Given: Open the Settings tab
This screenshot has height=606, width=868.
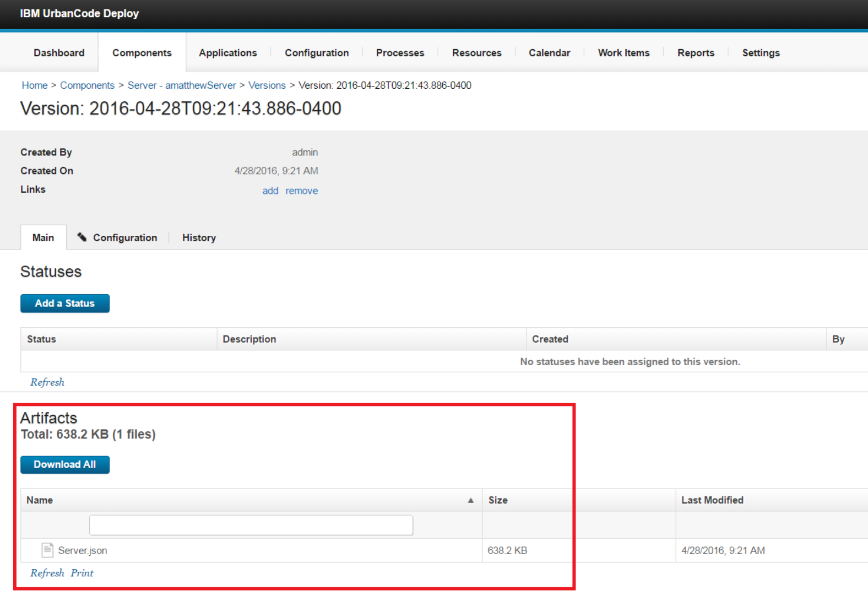Looking at the screenshot, I should point(761,53).
